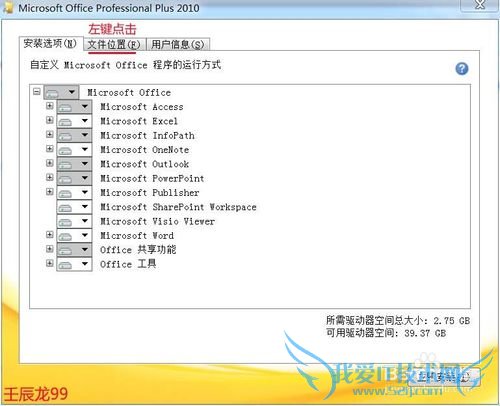The height and width of the screenshot is (406, 500).
Task: Select the Microsoft Outlook tree item
Action: (x=145, y=164)
